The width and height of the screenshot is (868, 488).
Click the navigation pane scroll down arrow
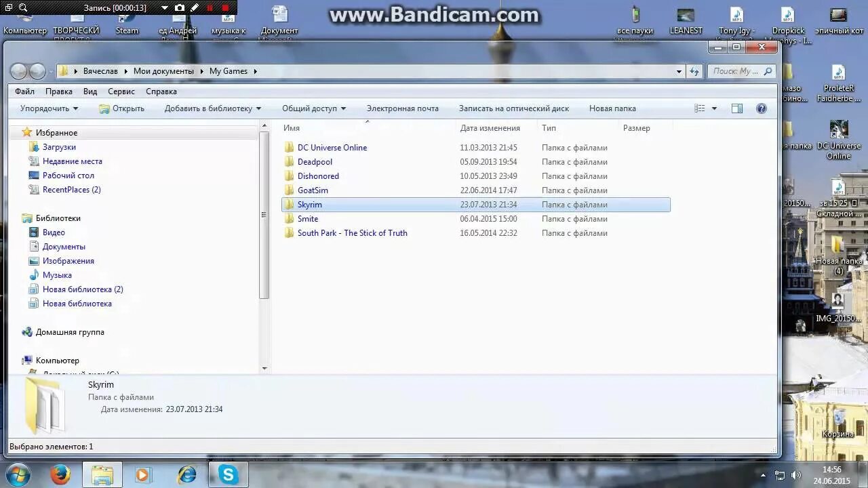(264, 369)
